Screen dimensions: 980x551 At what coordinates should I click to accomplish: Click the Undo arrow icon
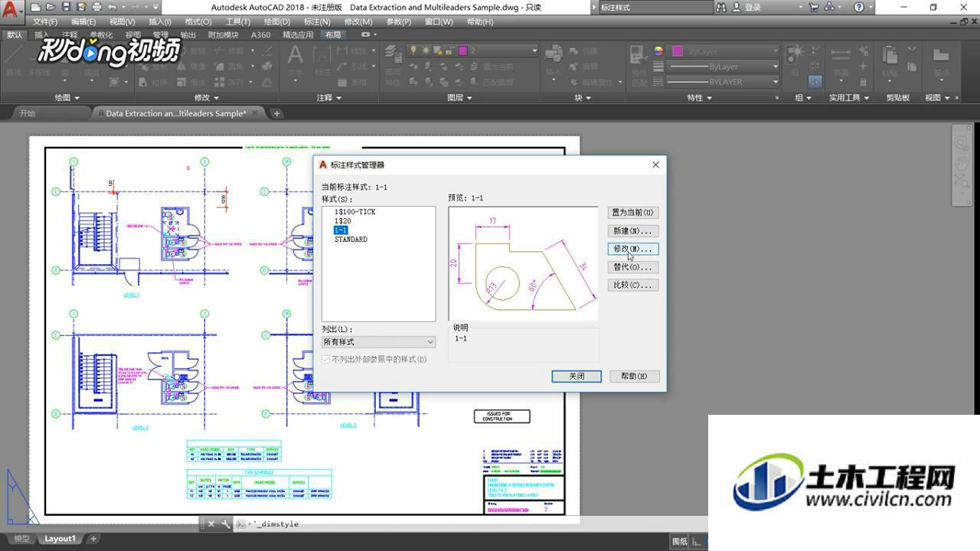pos(112,7)
